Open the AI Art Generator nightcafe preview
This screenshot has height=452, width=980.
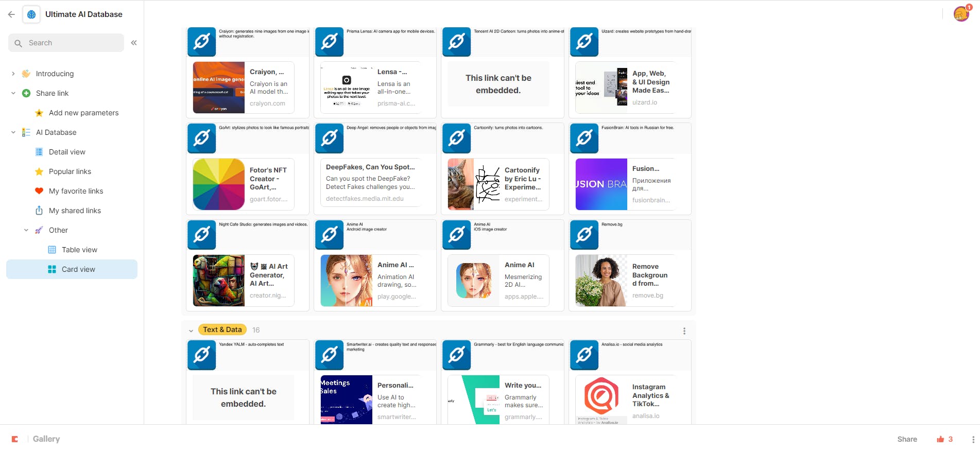point(244,281)
